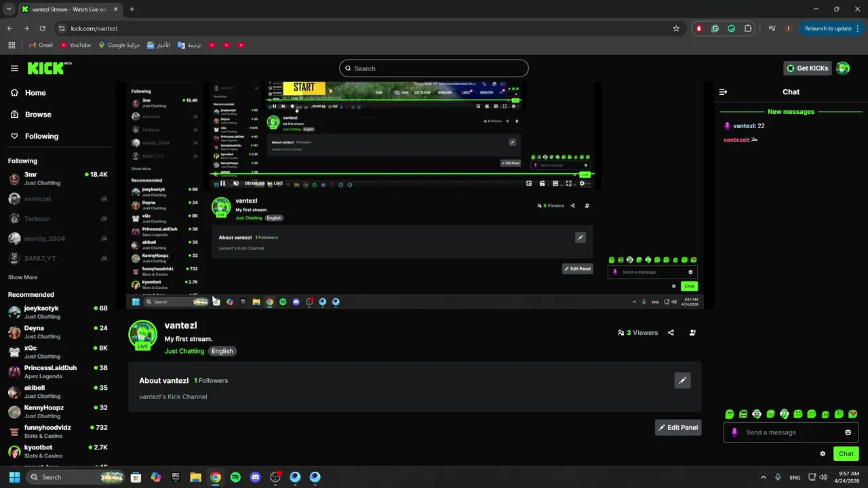The height and width of the screenshot is (488, 868).
Task: Bookmark this page with star icon
Action: pos(676,28)
